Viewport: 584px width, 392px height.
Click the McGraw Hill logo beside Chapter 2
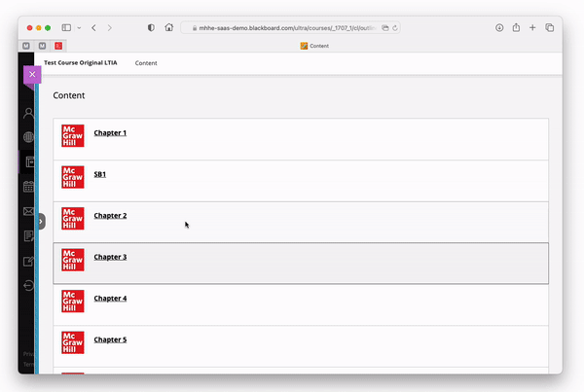click(72, 218)
